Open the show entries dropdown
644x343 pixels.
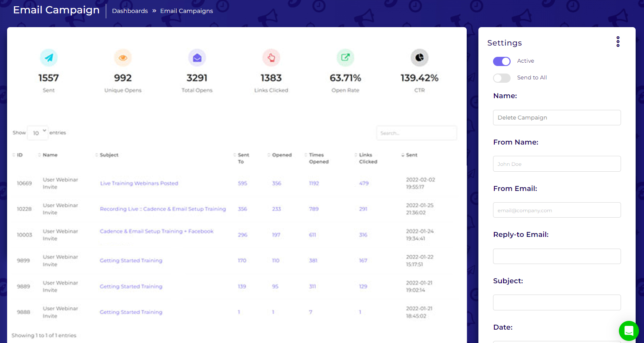(x=38, y=133)
